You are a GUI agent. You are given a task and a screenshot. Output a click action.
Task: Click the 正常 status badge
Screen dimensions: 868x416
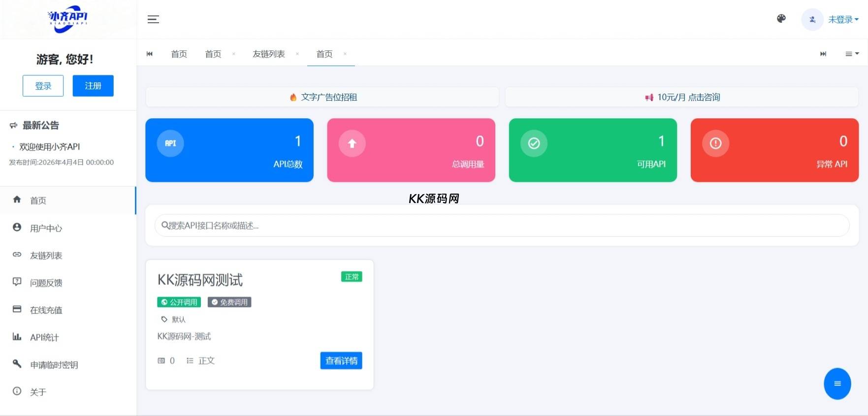tap(352, 277)
